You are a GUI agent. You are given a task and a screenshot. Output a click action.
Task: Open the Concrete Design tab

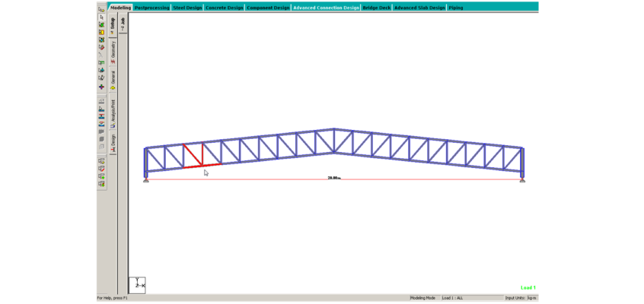[225, 8]
